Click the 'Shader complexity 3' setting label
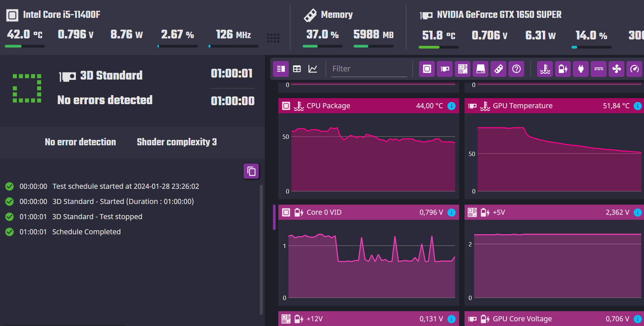 177,142
